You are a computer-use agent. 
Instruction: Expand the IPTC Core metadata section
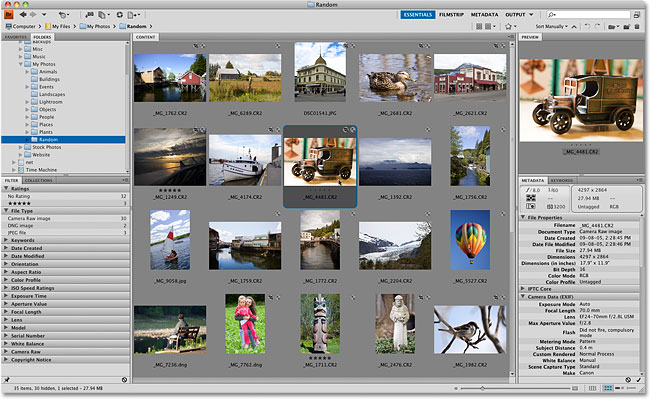[523, 288]
